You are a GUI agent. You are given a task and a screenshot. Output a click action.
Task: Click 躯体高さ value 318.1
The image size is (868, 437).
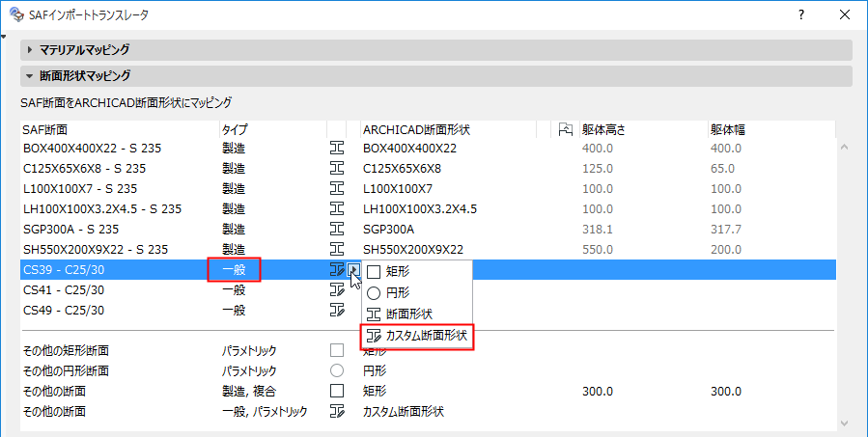pyautogui.click(x=598, y=229)
